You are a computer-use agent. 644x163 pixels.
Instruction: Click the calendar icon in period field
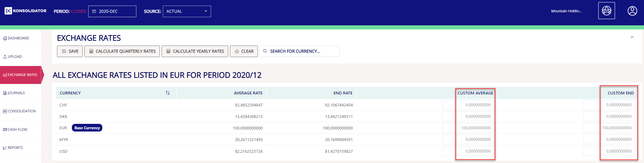coord(94,11)
